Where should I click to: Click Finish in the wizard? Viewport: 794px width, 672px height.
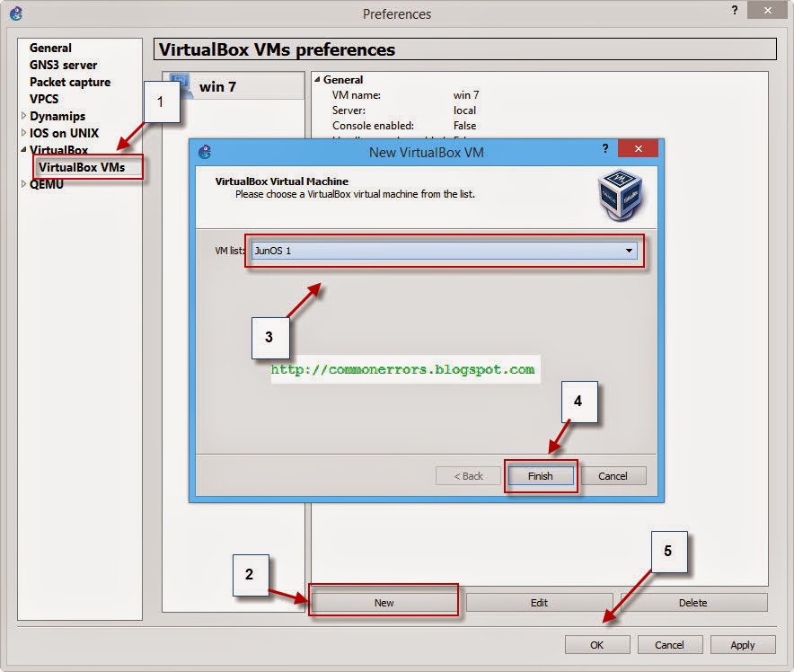[541, 476]
